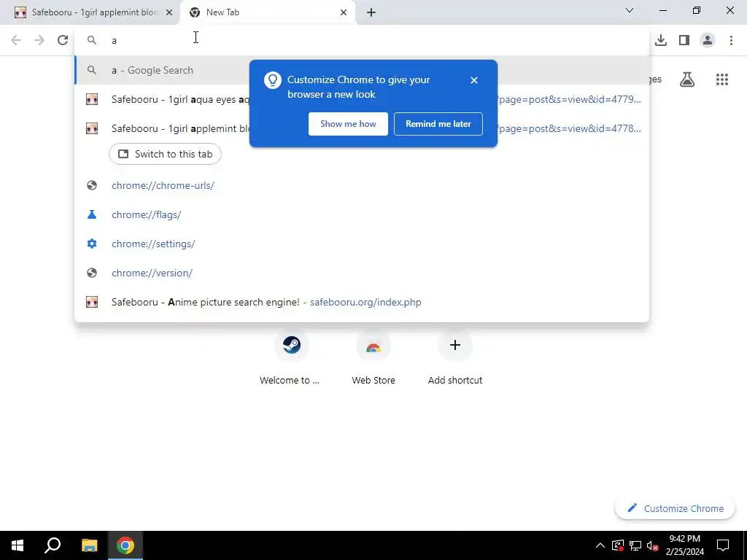Image resolution: width=747 pixels, height=560 pixels.
Task: Open the tab search chevron
Action: [630, 10]
